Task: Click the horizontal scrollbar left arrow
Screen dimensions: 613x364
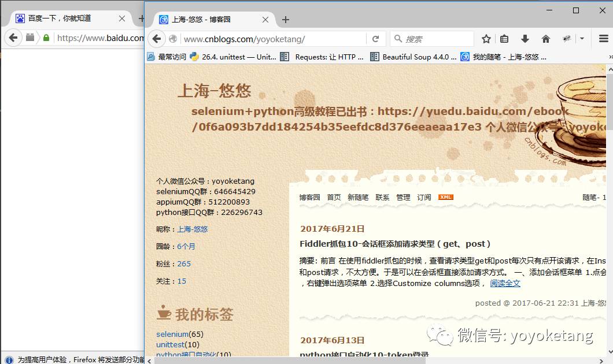Action: 149,361
